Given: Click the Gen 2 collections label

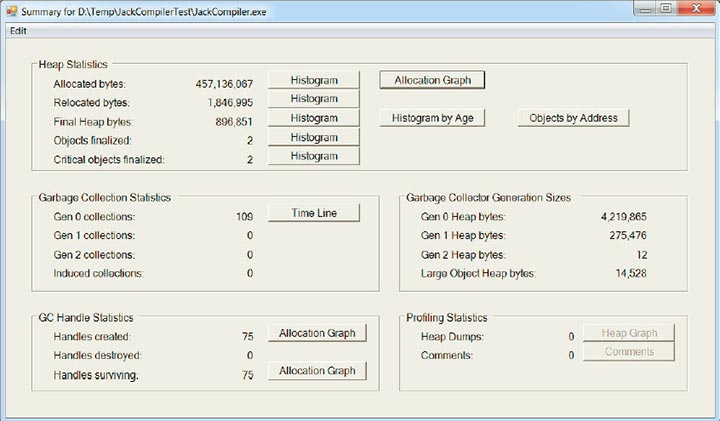Looking at the screenshot, I should [x=94, y=255].
